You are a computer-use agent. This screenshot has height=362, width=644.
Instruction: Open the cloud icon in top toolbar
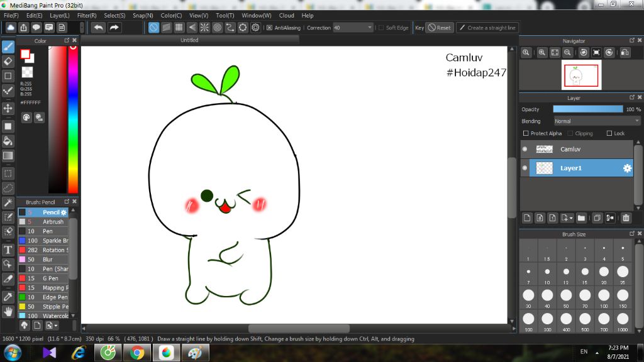pyautogui.click(x=11, y=28)
